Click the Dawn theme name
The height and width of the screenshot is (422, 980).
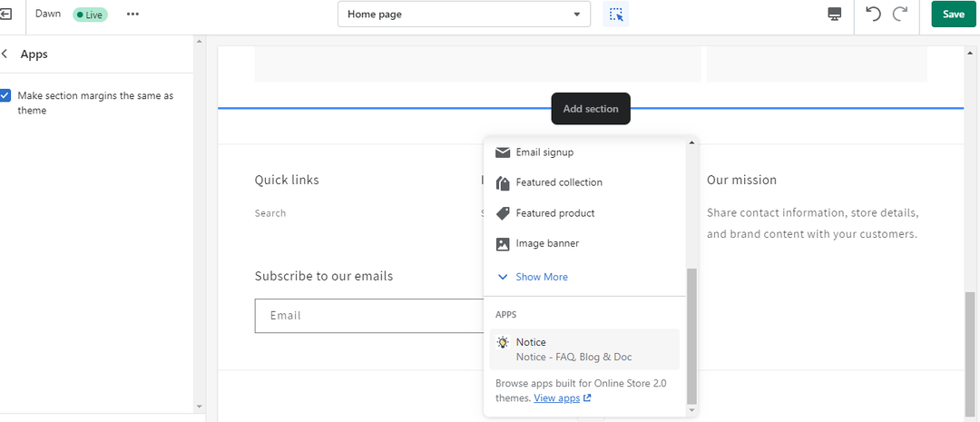[x=48, y=14]
